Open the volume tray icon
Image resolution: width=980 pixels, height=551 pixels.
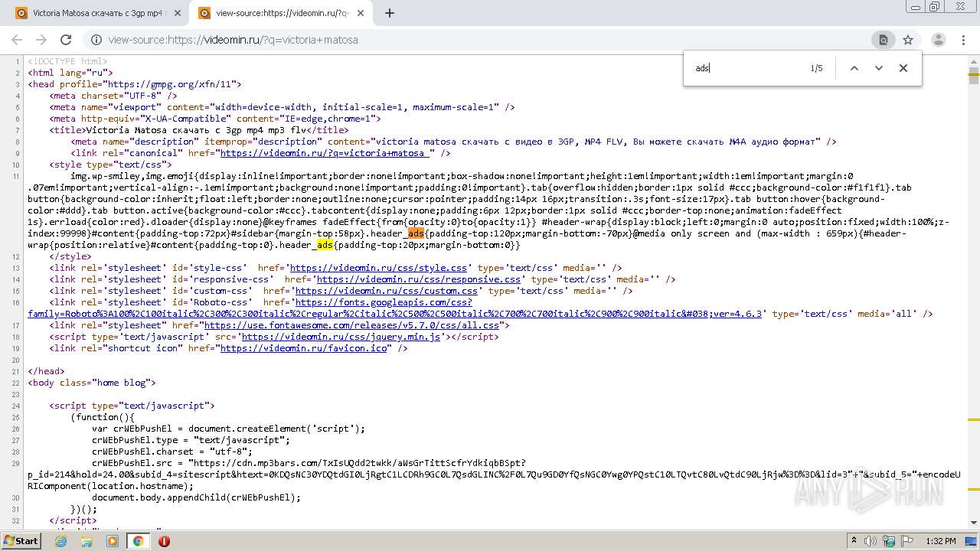point(871,541)
